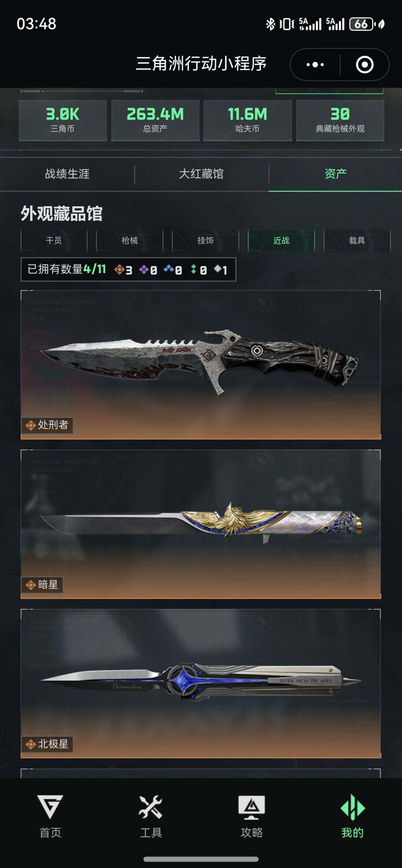
Task: Filter collection by 挂饰
Action: (x=205, y=241)
